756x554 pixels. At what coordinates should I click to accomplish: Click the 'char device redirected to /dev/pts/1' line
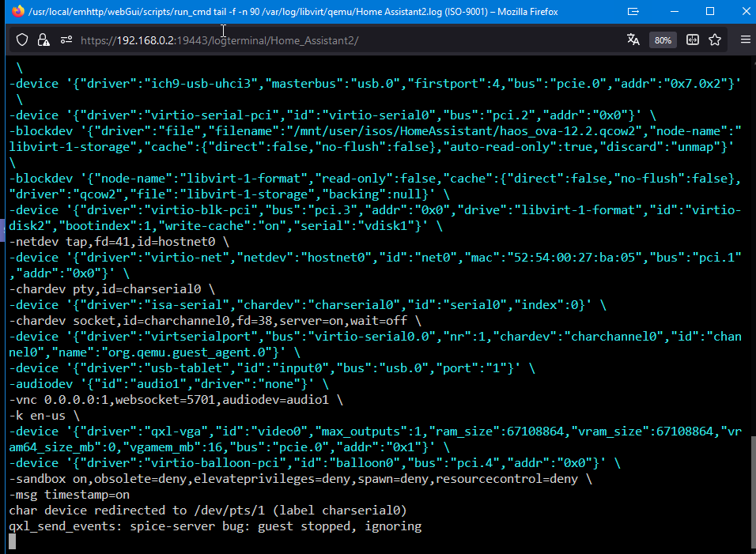208,511
